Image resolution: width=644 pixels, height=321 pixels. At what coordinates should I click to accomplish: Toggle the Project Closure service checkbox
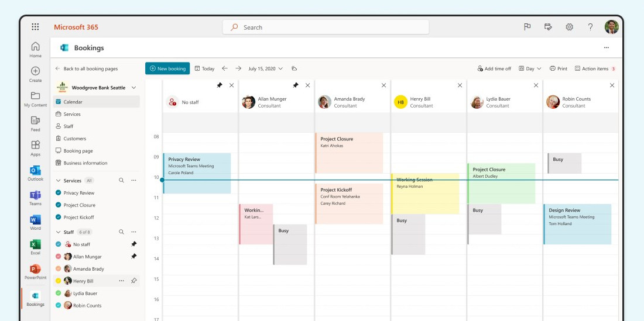pyautogui.click(x=58, y=205)
